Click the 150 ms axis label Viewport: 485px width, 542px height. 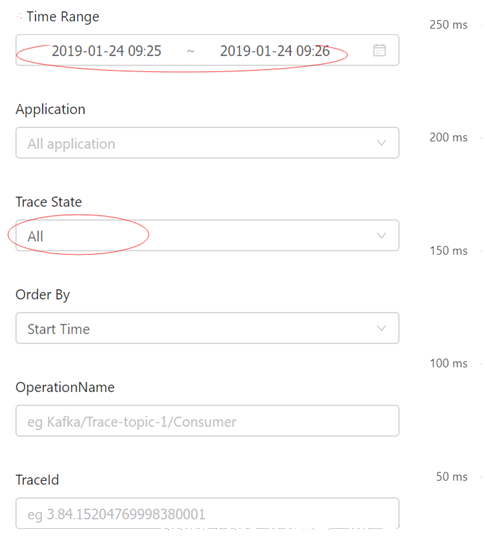coord(448,251)
